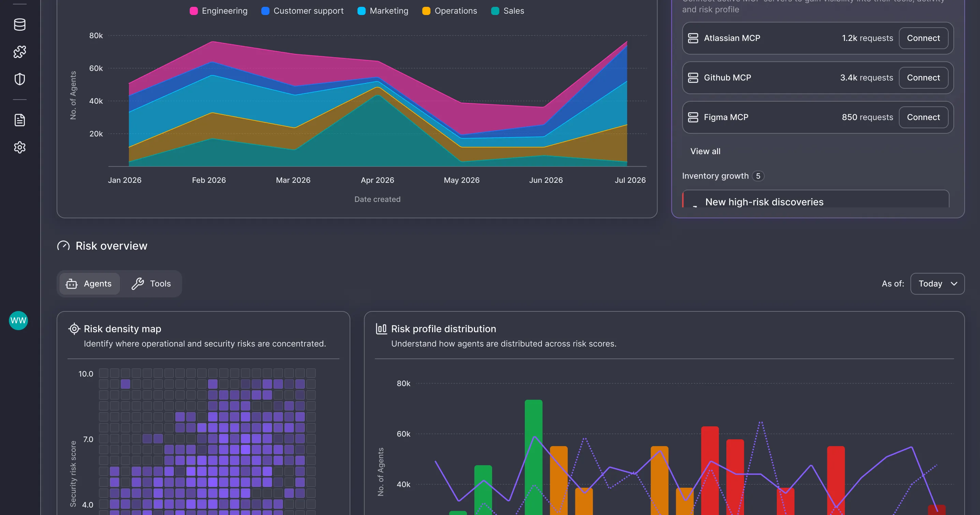
Task: Click the Atlassian MCP server icon
Action: pyautogui.click(x=693, y=38)
